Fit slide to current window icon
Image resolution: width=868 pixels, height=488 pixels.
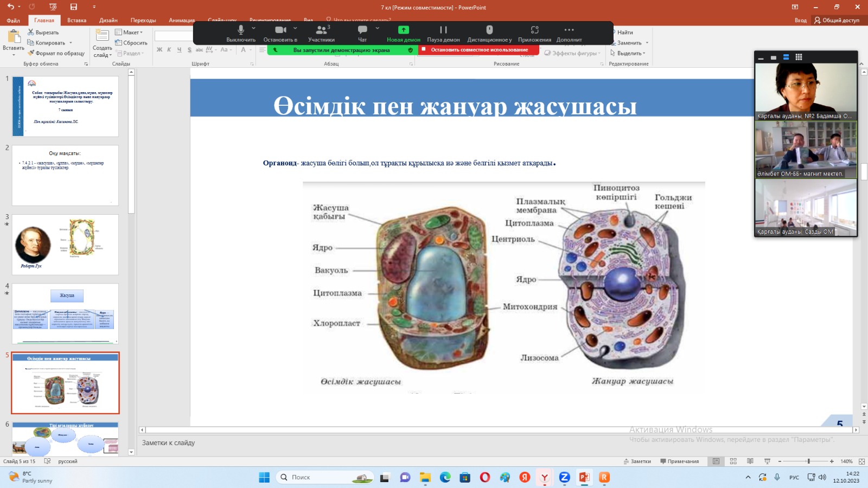click(x=861, y=461)
